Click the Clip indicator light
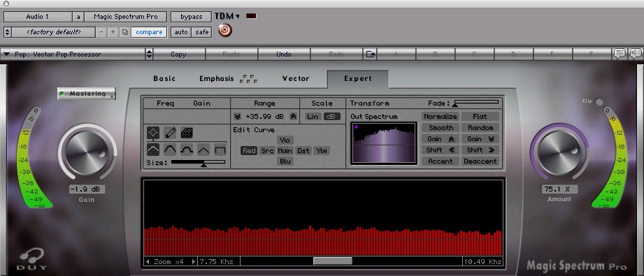The width and height of the screenshot is (644, 276). click(x=599, y=101)
